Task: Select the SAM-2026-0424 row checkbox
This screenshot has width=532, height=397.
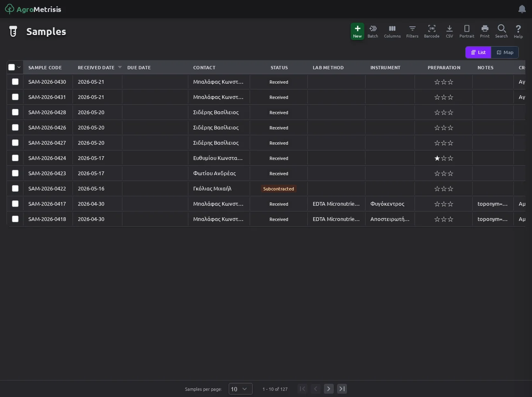Action: pyautogui.click(x=15, y=158)
